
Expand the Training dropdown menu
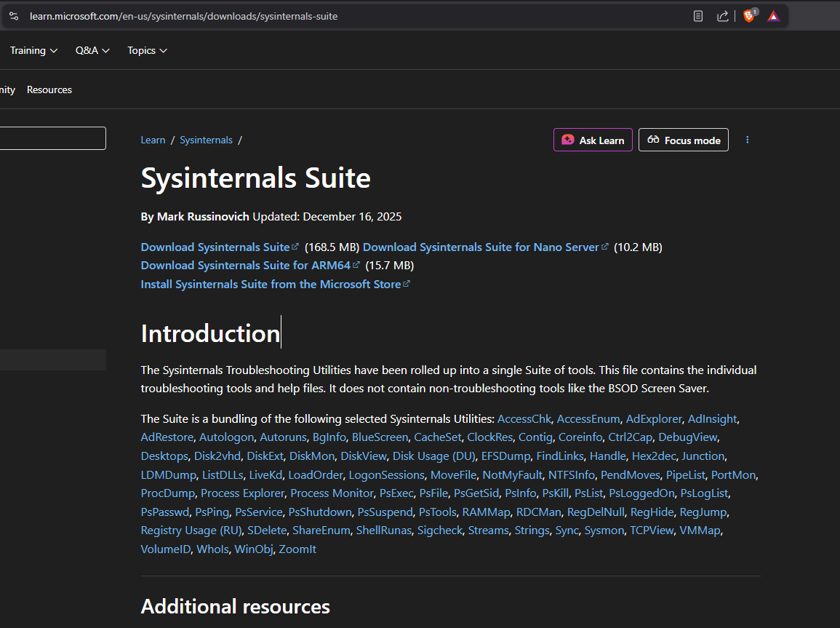33,50
